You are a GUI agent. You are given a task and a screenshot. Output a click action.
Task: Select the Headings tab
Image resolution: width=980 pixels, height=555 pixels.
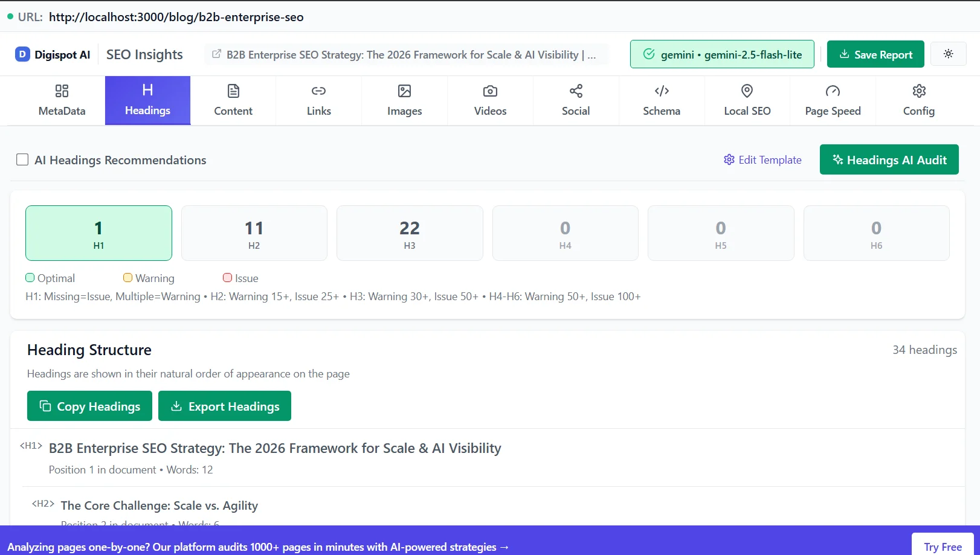147,100
